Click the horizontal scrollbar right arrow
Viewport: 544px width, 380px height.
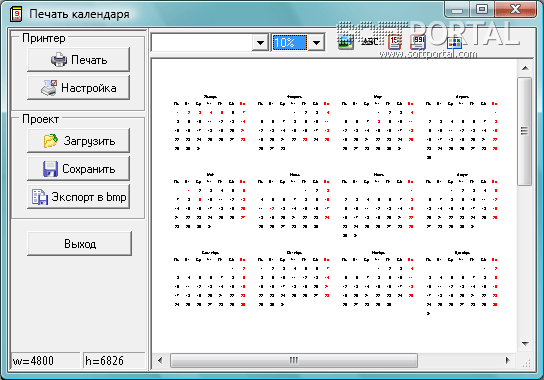tap(507, 360)
